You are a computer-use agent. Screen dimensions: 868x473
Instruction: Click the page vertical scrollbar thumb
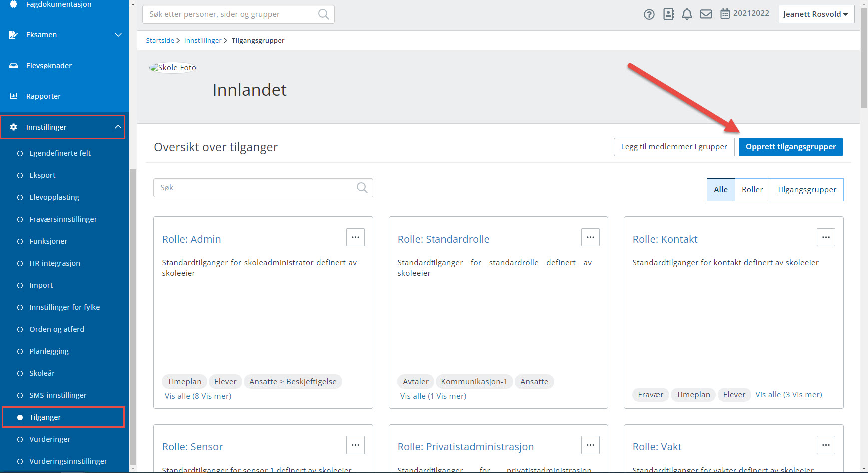pos(864,57)
